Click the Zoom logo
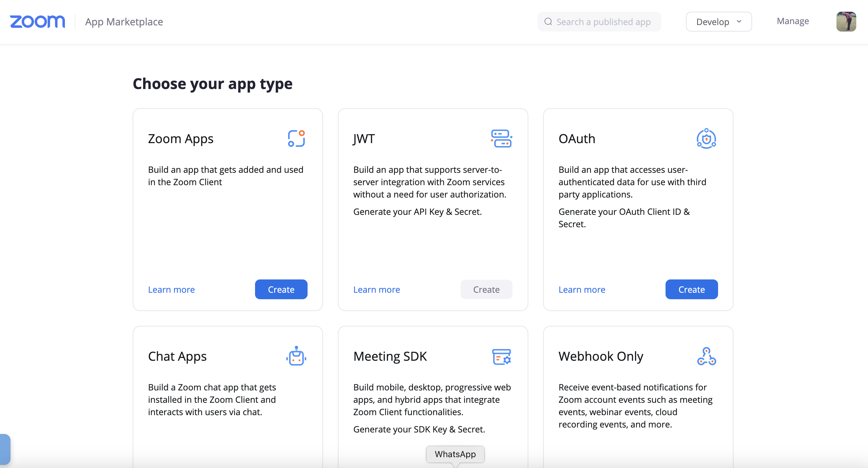The width and height of the screenshot is (868, 468). click(x=37, y=22)
